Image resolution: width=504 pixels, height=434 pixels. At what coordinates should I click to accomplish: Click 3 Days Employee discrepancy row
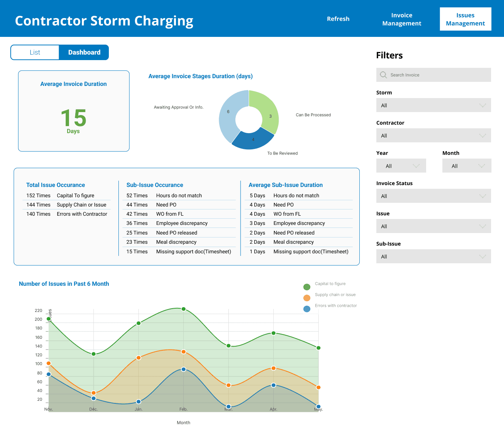298,223
